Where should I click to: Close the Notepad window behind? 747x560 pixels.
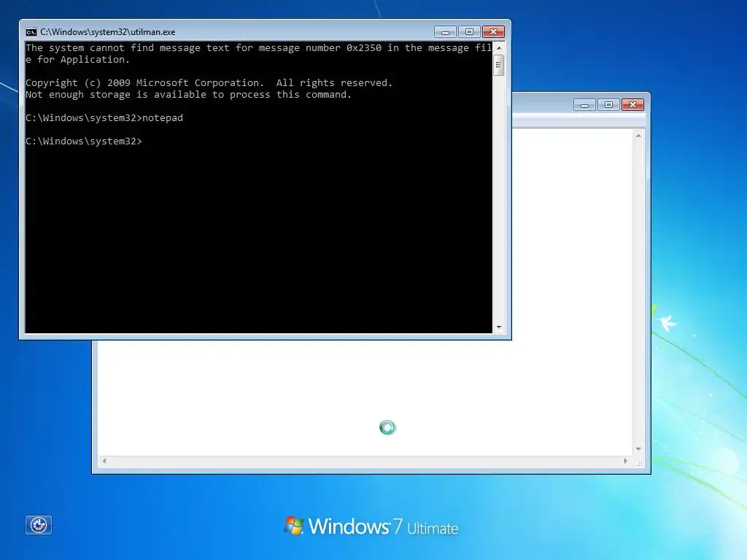(x=632, y=105)
